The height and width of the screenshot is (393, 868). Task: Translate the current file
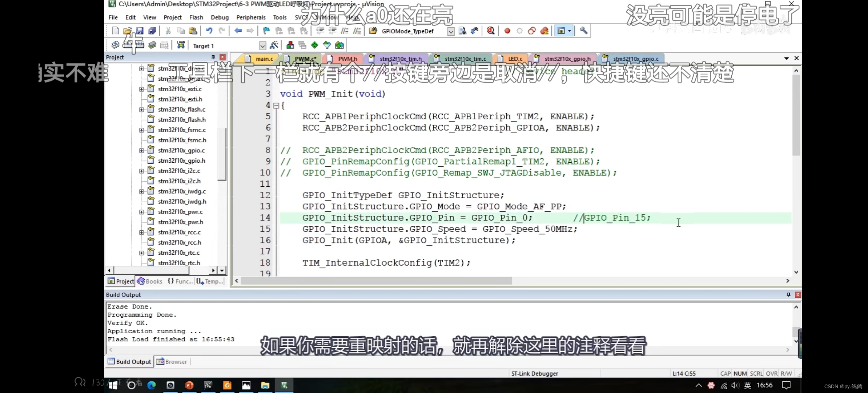click(115, 45)
